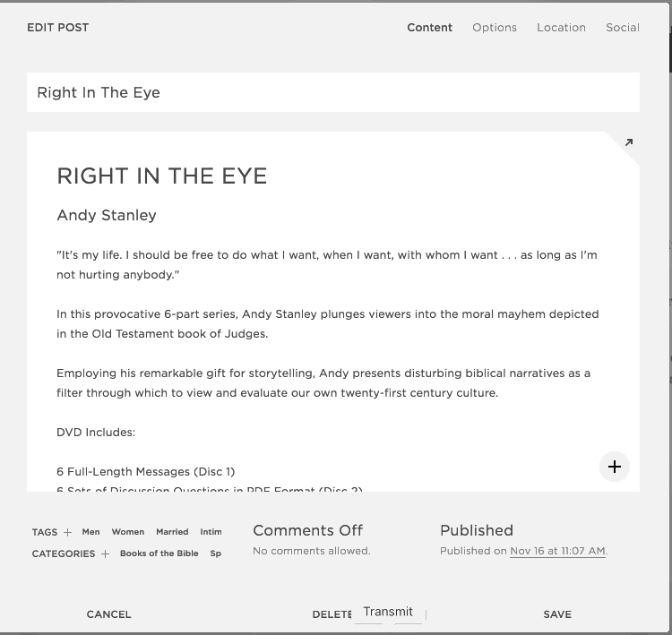Delete this post
672x635 pixels.
pyautogui.click(x=332, y=614)
